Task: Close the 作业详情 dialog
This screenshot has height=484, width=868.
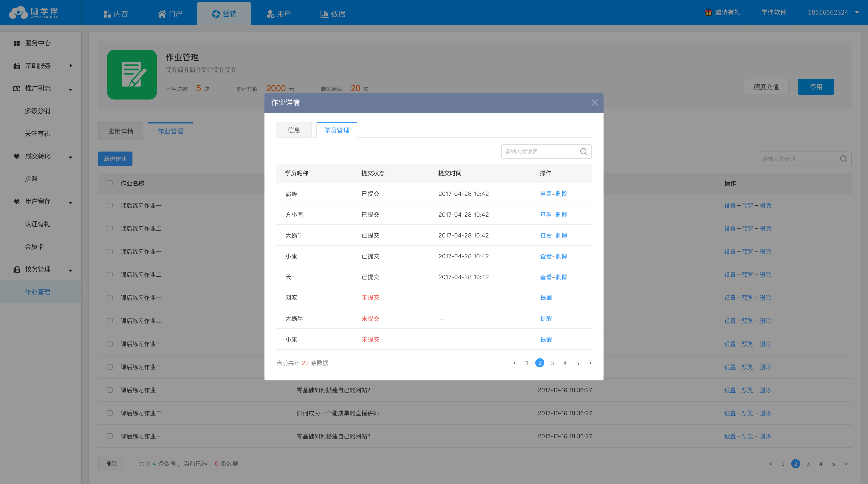Action: (595, 102)
